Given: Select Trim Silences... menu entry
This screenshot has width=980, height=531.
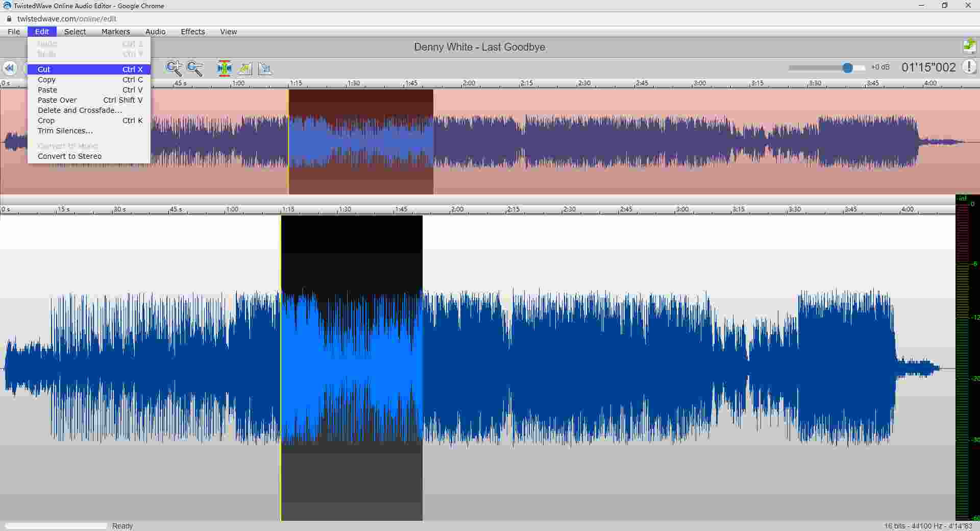Looking at the screenshot, I should pos(89,131).
